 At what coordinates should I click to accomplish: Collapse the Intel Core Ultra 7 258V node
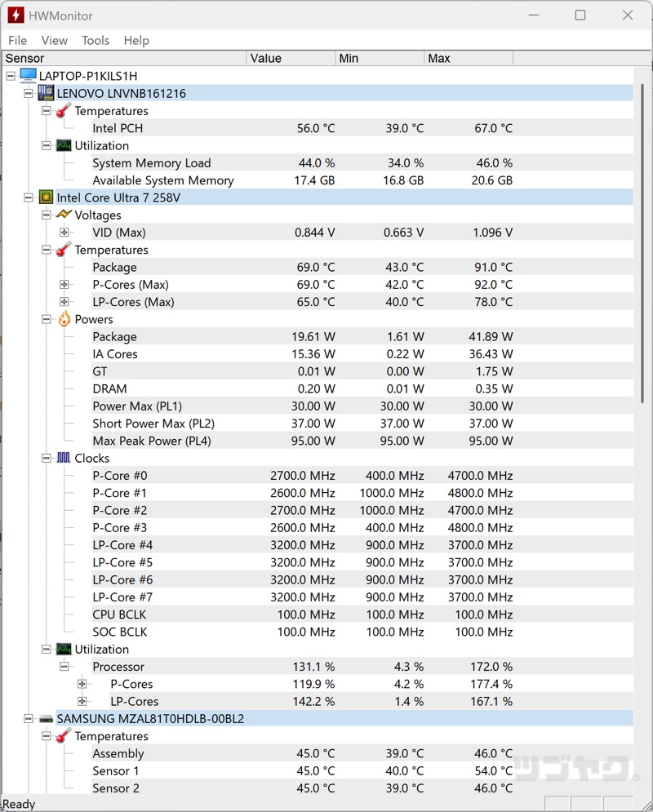[x=29, y=197]
